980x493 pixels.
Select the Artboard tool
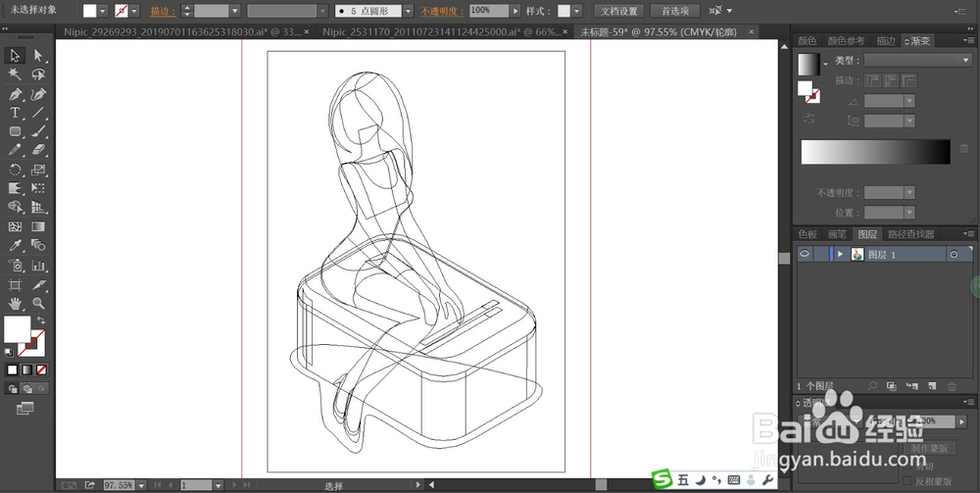(15, 285)
